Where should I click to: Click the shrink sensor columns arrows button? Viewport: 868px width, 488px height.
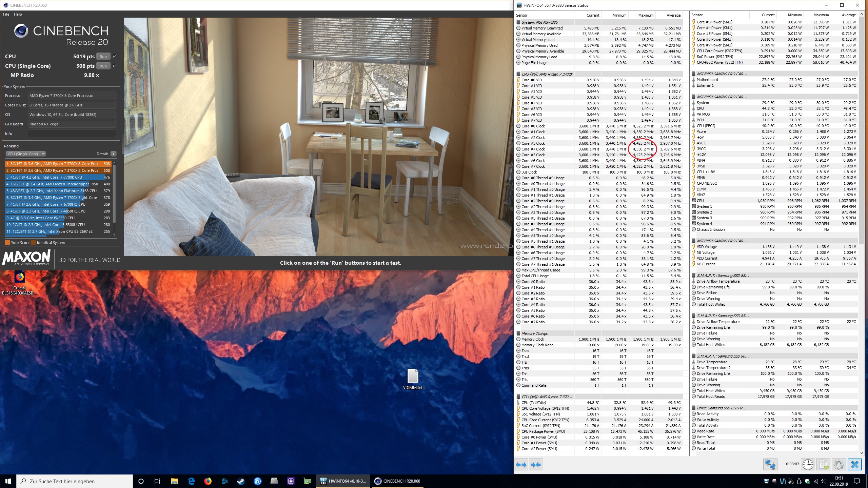(x=536, y=465)
